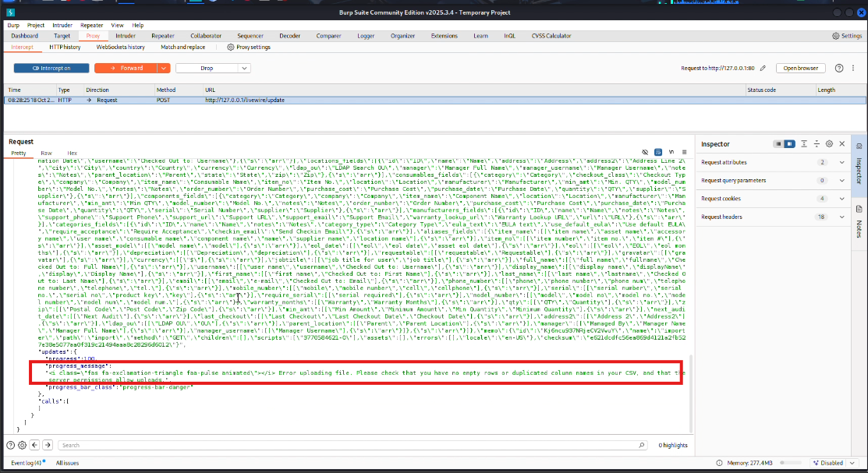Switch the request view to Pretty
The height and width of the screenshot is (473, 868).
18,154
